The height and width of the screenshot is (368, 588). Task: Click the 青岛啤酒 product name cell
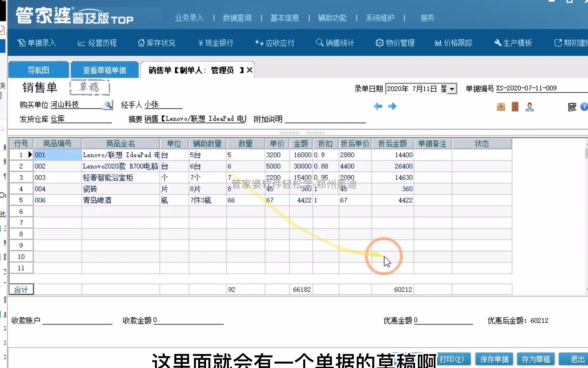tap(121, 200)
